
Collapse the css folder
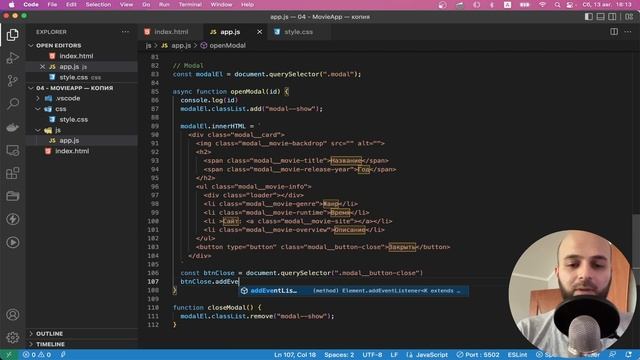38,109
